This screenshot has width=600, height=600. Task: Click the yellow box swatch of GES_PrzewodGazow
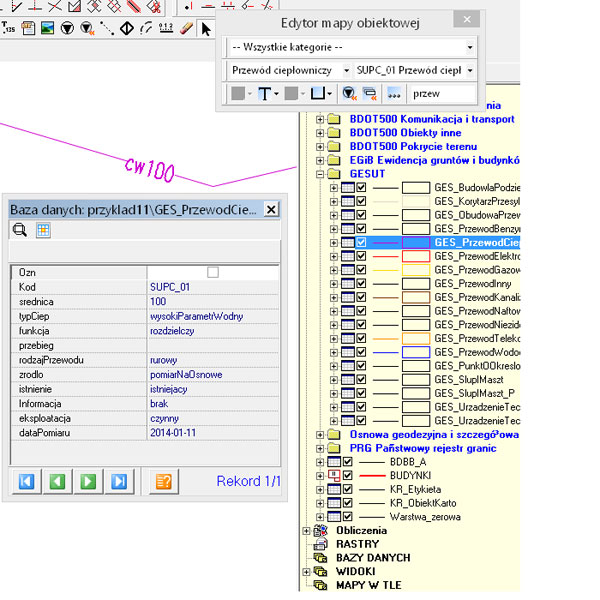(416, 270)
